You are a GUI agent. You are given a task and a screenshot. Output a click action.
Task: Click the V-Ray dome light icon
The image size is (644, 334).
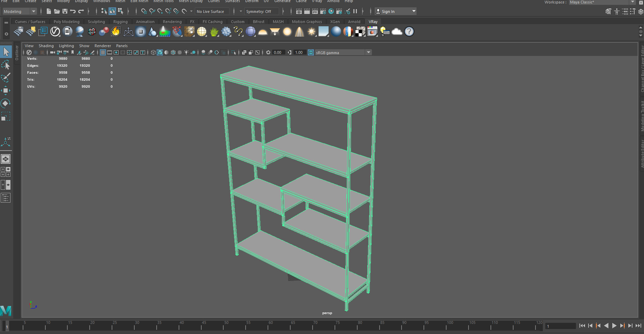tap(263, 32)
